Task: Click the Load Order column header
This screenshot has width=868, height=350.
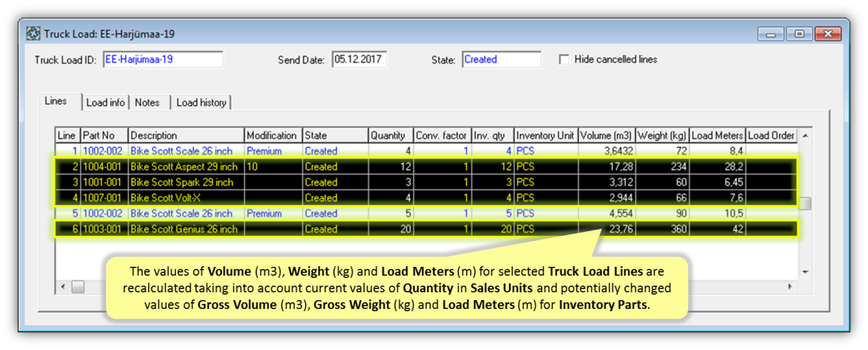Action: pos(771,135)
